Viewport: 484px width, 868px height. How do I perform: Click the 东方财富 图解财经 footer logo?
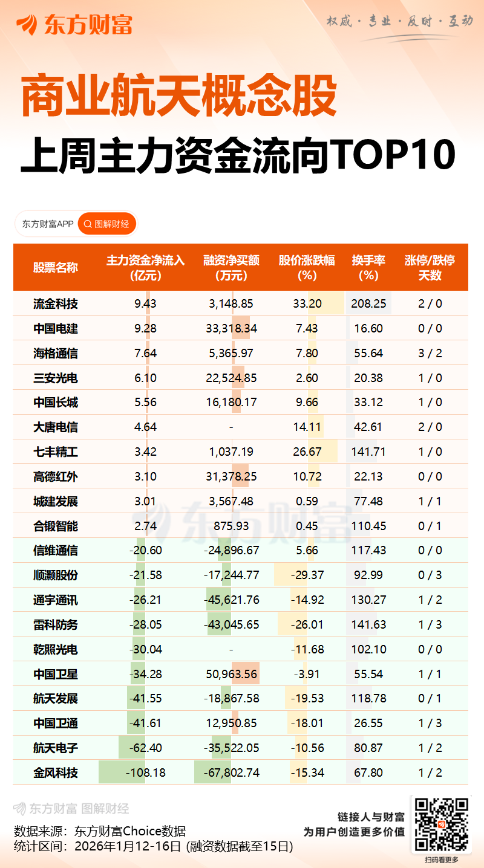[x=71, y=808]
